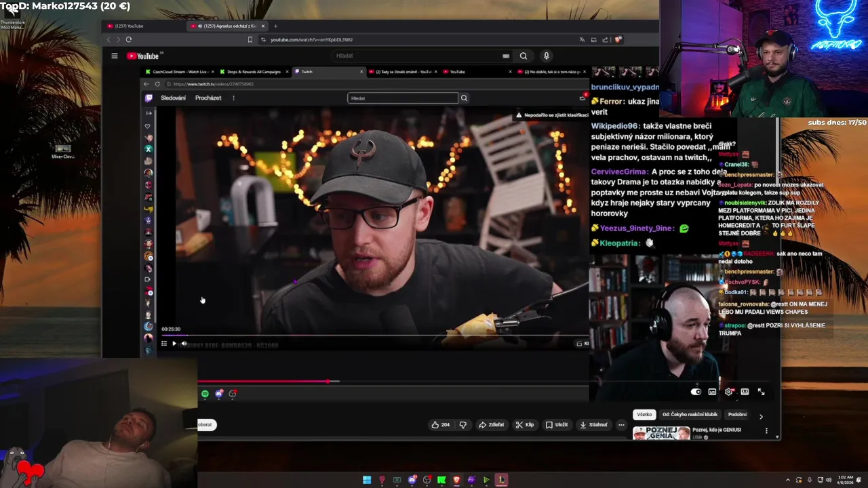Seek on the Twitch VOD progress bar
Image resolution: width=868 pixels, height=488 pixels.
(x=374, y=335)
